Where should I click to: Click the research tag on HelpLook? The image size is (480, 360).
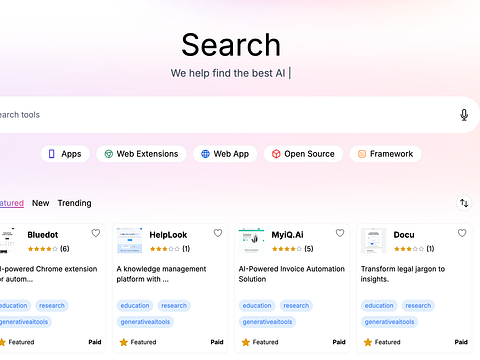174,306
